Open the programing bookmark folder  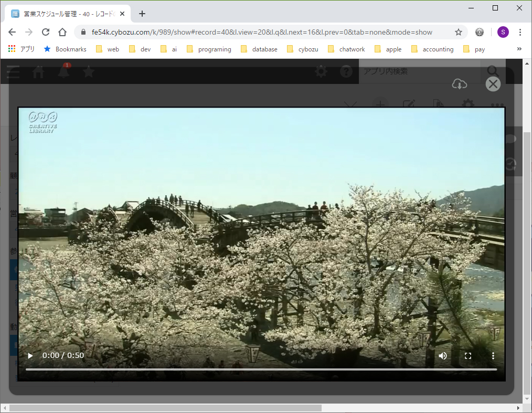tap(209, 49)
